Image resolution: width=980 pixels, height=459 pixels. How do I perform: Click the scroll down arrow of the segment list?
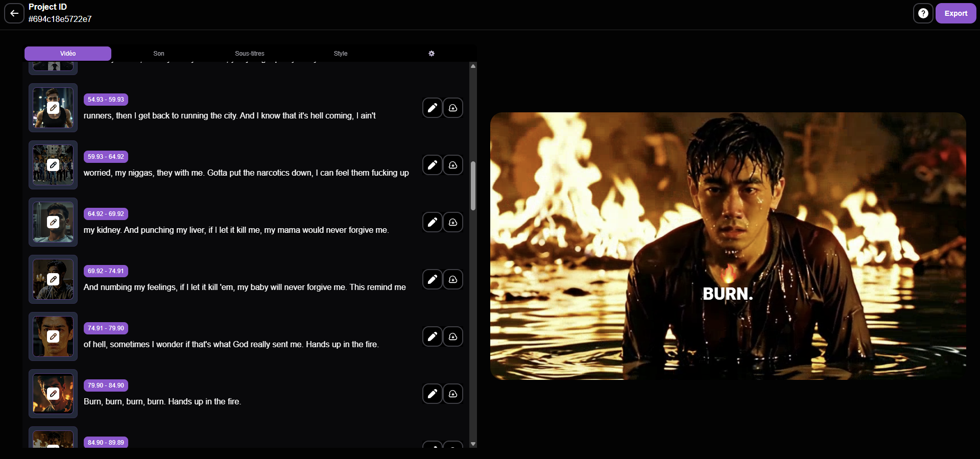pyautogui.click(x=473, y=444)
